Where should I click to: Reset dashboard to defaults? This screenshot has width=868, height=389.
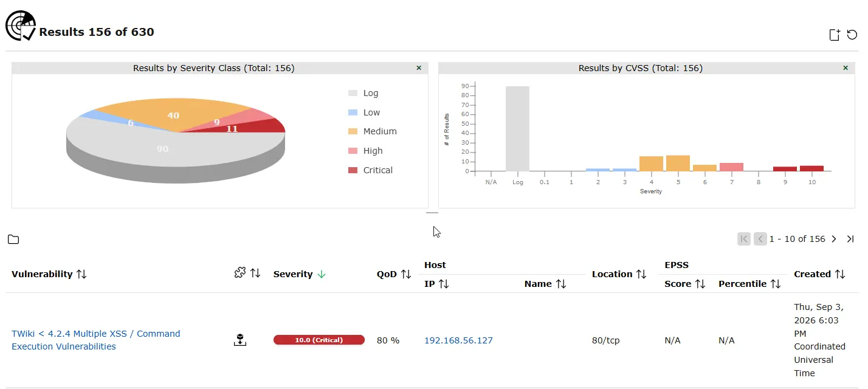(x=852, y=35)
